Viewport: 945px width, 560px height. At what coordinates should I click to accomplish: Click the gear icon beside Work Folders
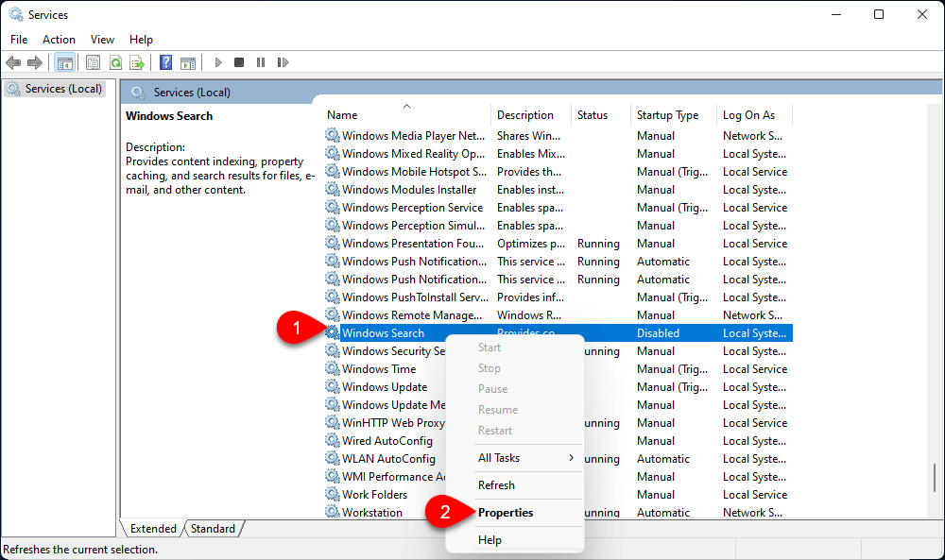(x=332, y=494)
